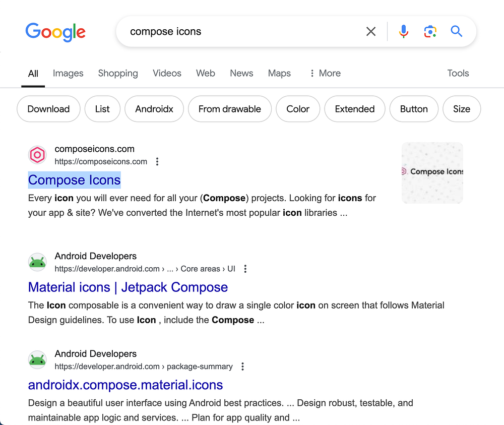
Task: Apply the List filter chip
Action: pyautogui.click(x=102, y=109)
